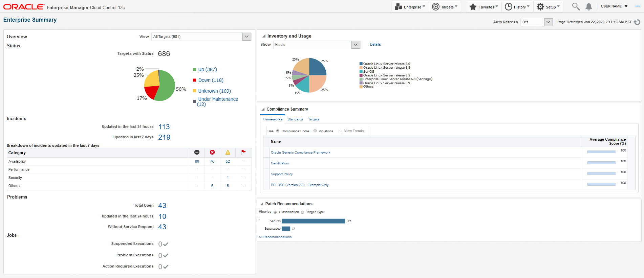Viewport: 644px width, 278px height.
Task: Click Availability fatal count 80
Action: (x=197, y=161)
